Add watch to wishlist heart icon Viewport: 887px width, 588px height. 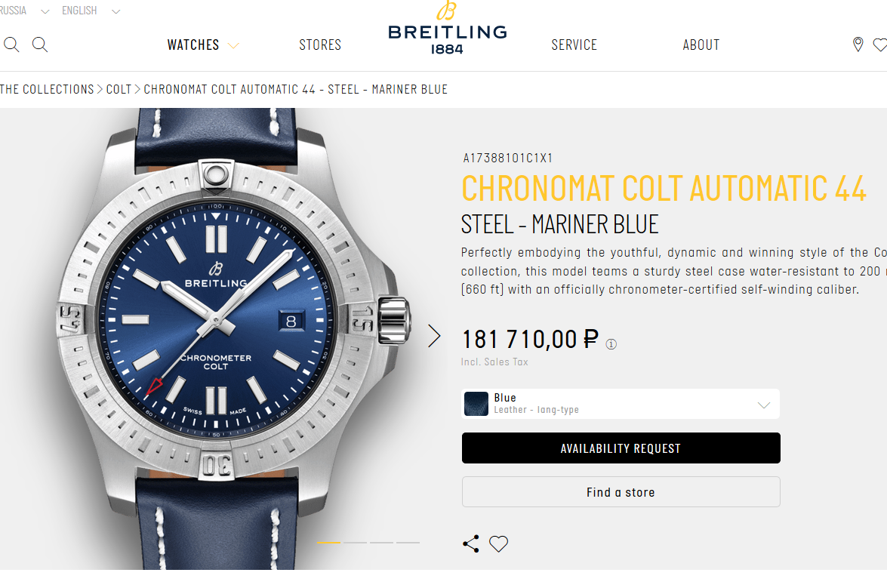(x=498, y=544)
